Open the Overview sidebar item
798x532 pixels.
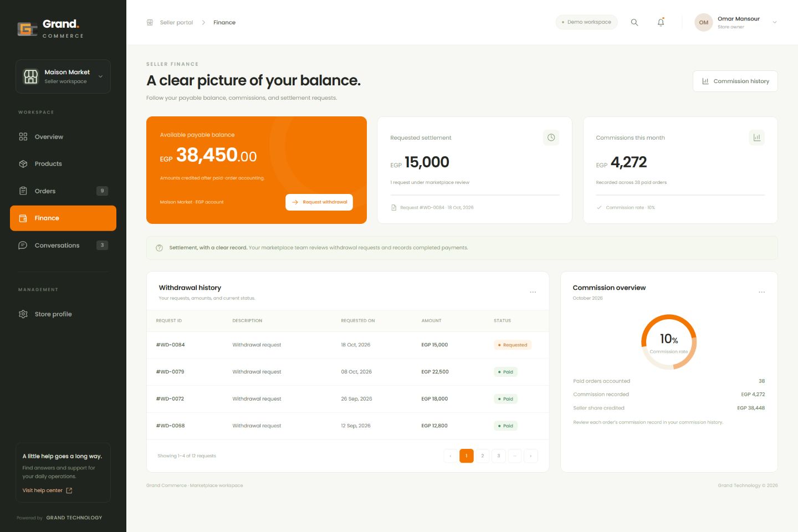click(63, 137)
